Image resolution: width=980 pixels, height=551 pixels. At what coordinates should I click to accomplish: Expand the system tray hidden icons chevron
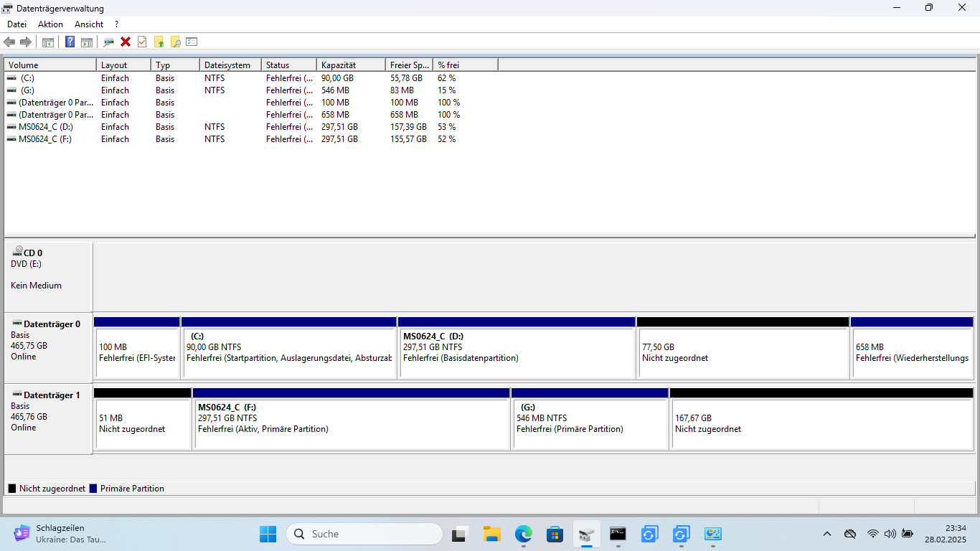(827, 534)
